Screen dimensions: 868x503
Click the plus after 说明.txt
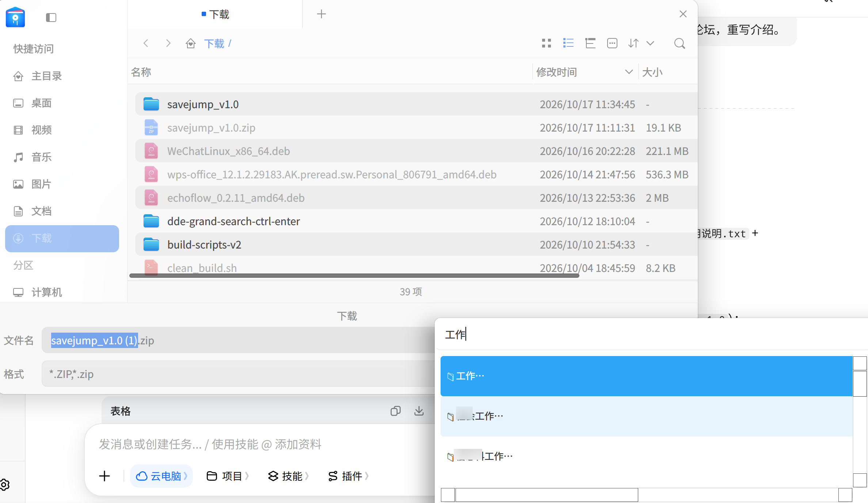(755, 233)
